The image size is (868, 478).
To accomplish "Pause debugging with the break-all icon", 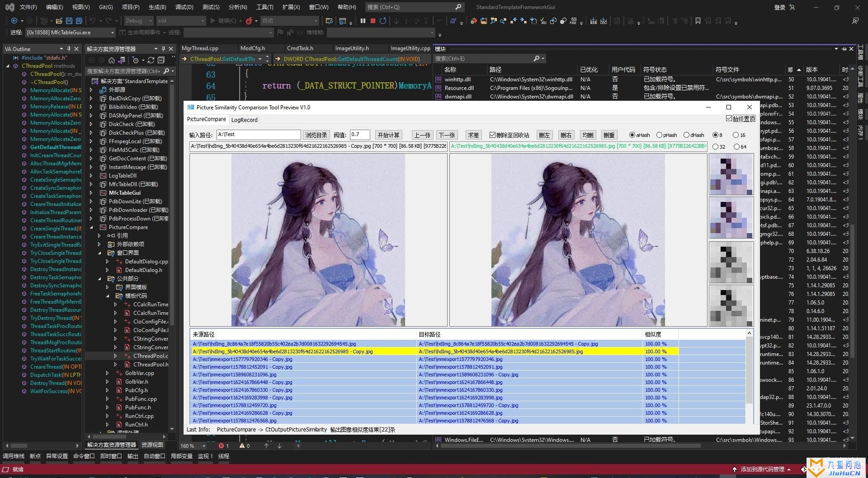I will pos(363,21).
